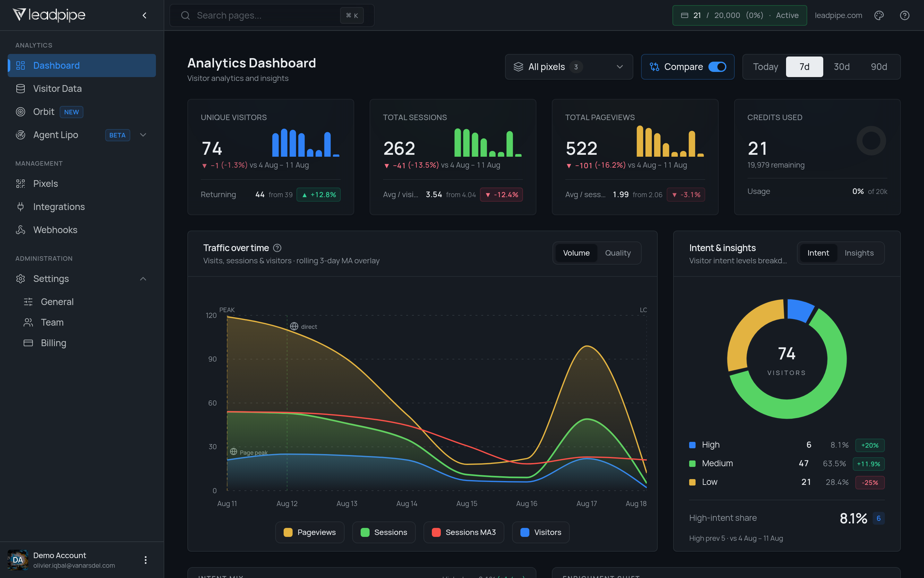924x578 pixels.
Task: Switch range to 90d
Action: 879,67
